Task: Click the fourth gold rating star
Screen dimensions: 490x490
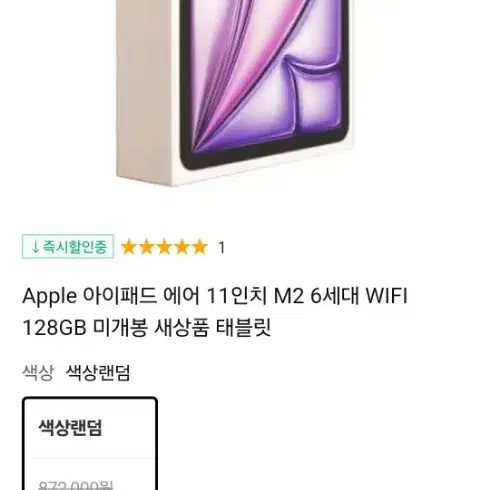Action: pos(182,247)
